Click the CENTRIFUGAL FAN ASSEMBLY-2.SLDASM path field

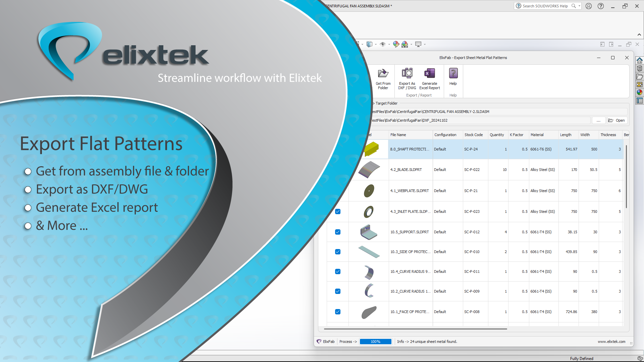click(499, 112)
